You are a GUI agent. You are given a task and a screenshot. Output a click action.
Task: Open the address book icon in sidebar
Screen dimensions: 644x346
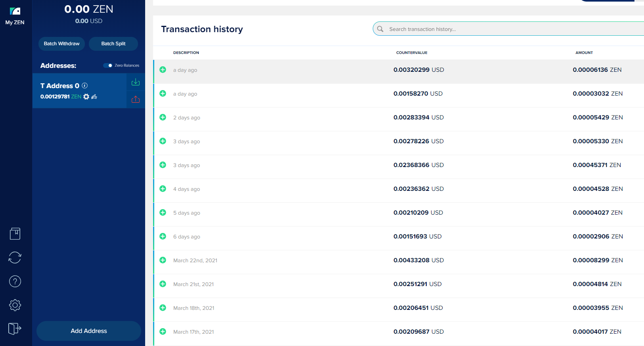click(15, 234)
